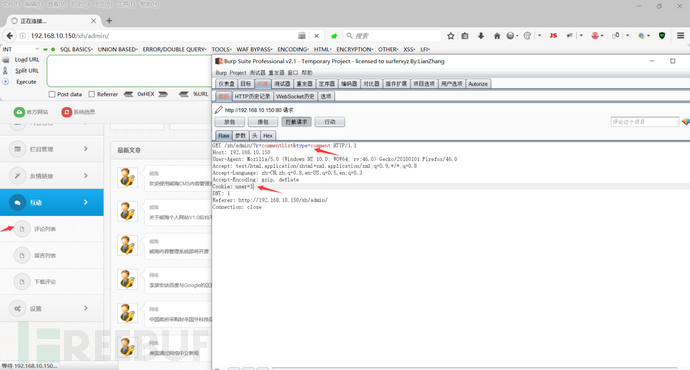690x370 pixels.
Task: Select the Raw request view tab
Action: [224, 136]
